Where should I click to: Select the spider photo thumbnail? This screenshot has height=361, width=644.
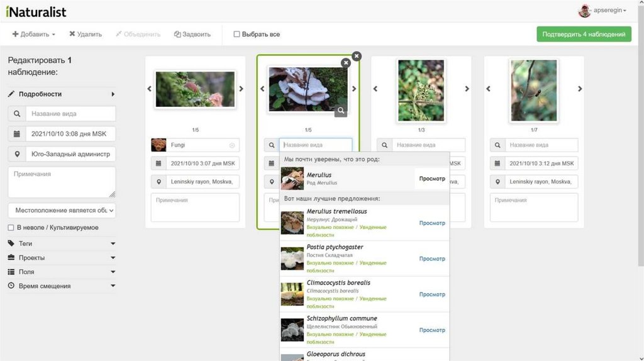point(534,91)
